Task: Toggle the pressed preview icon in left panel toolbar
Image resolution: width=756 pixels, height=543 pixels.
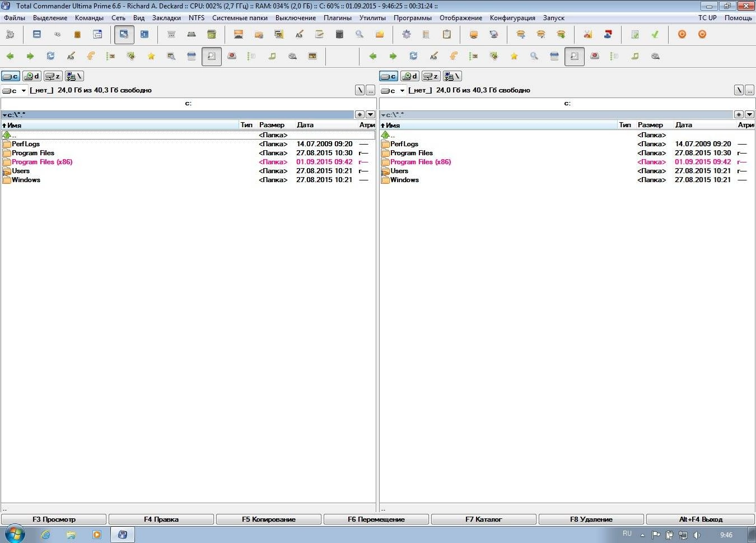Action: [212, 56]
